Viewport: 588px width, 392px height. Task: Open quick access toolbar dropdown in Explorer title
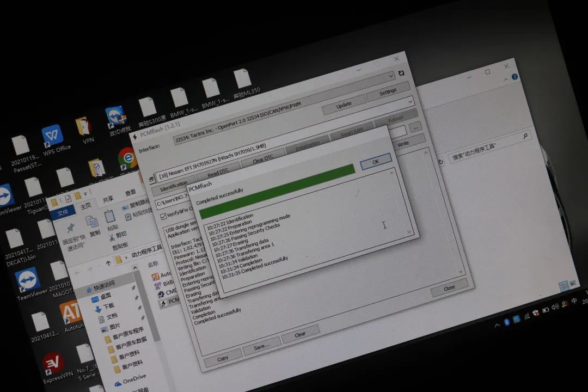point(85,193)
